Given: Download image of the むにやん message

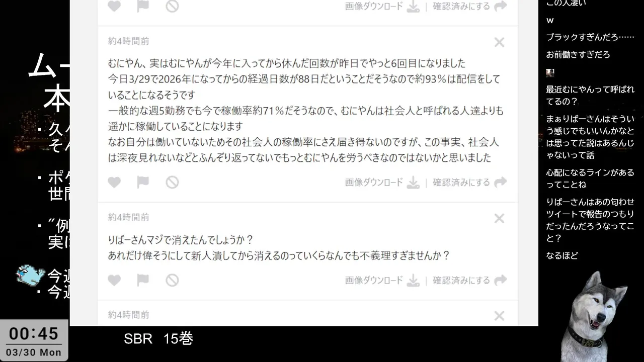Looking at the screenshot, I should [x=382, y=183].
